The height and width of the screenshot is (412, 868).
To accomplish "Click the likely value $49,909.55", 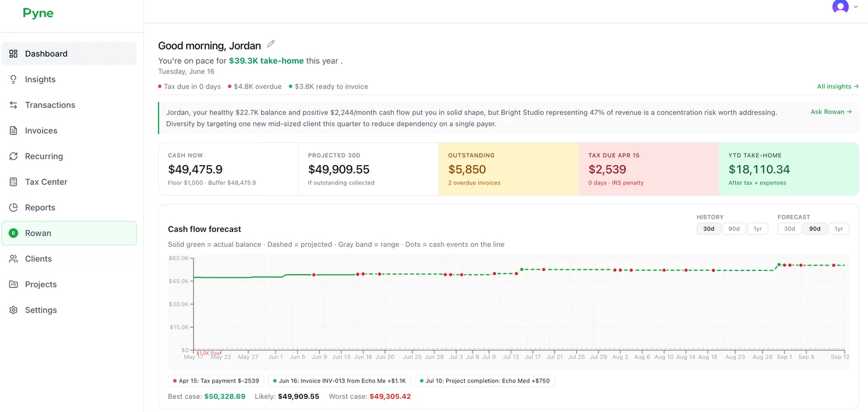I will [x=298, y=396].
